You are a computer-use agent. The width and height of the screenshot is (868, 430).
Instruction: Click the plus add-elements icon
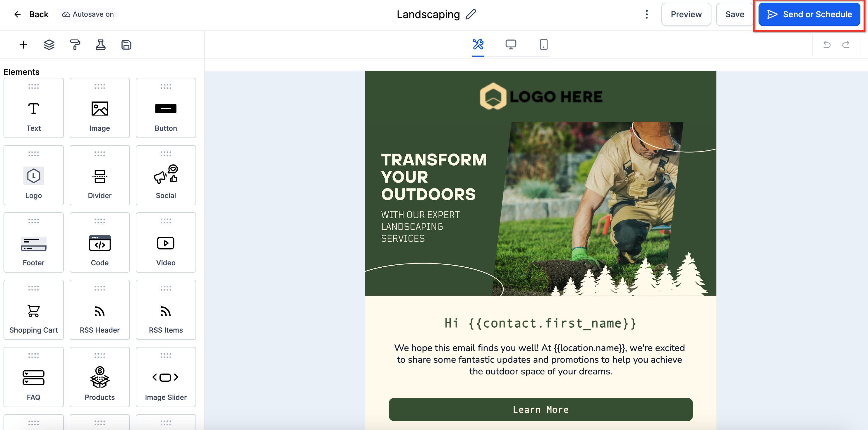click(23, 45)
